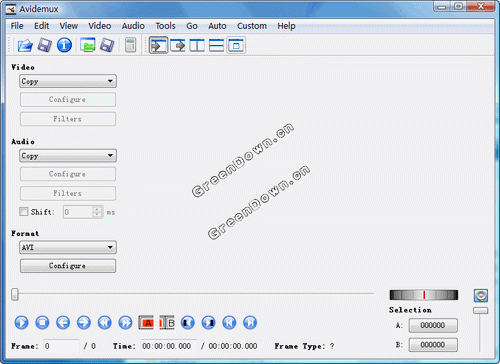Image resolution: width=500 pixels, height=364 pixels.
Task: Jump to next keyframe double-arrow button
Action: (125, 323)
